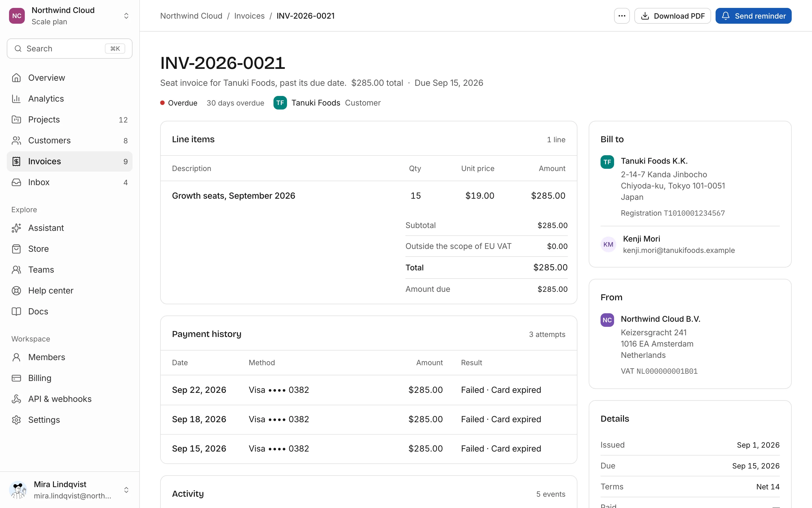The height and width of the screenshot is (508, 812).
Task: Click the Download PDF button
Action: point(672,16)
